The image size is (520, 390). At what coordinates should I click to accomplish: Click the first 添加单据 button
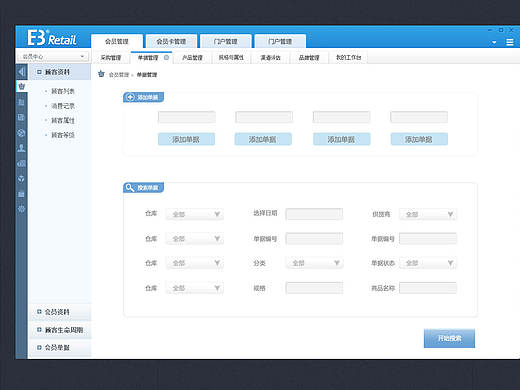tap(186, 139)
